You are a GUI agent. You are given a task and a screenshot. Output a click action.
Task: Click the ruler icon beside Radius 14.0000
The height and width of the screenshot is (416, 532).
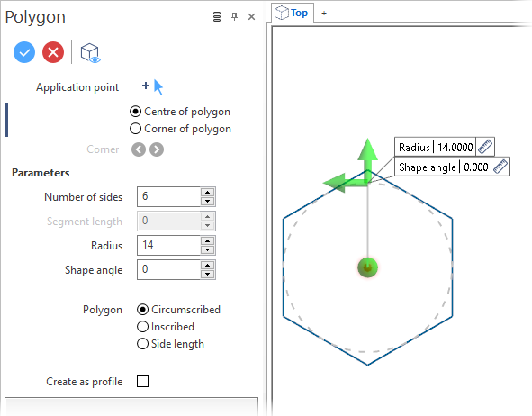[485, 147]
